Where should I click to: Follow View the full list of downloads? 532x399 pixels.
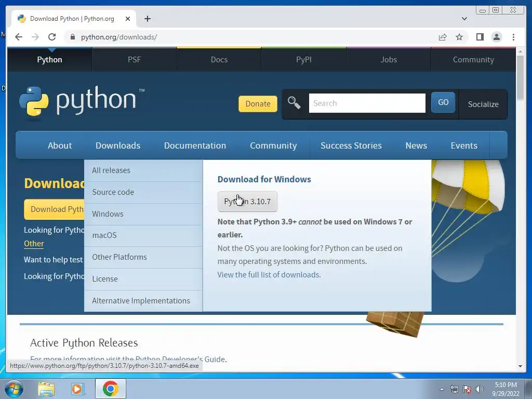point(269,274)
